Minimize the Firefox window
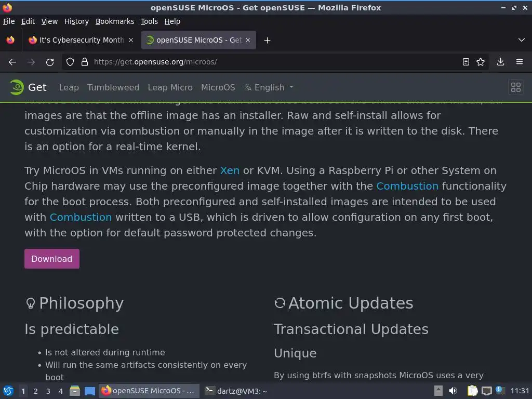532x399 pixels. [503, 7]
